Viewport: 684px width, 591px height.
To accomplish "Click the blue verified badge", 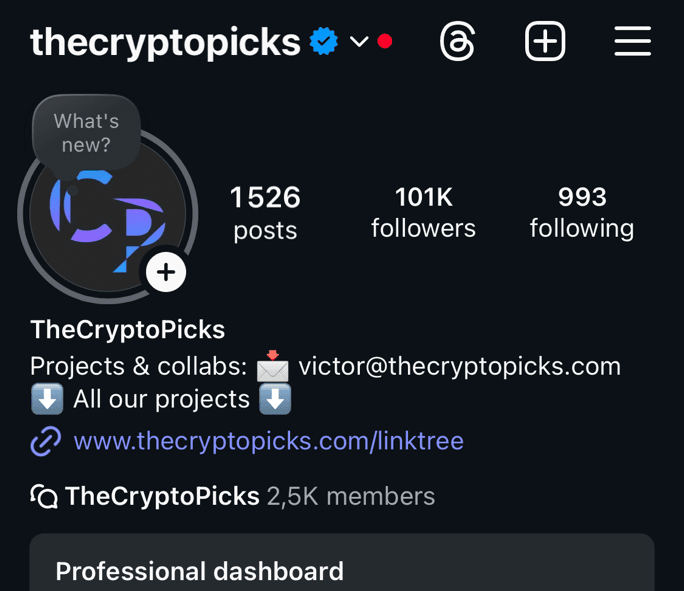I will (324, 41).
